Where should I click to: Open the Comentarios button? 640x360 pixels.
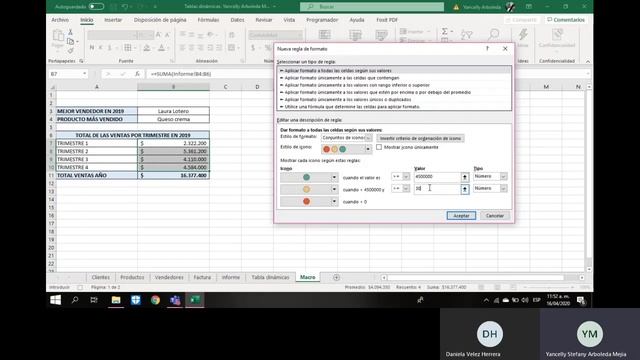[566, 20]
